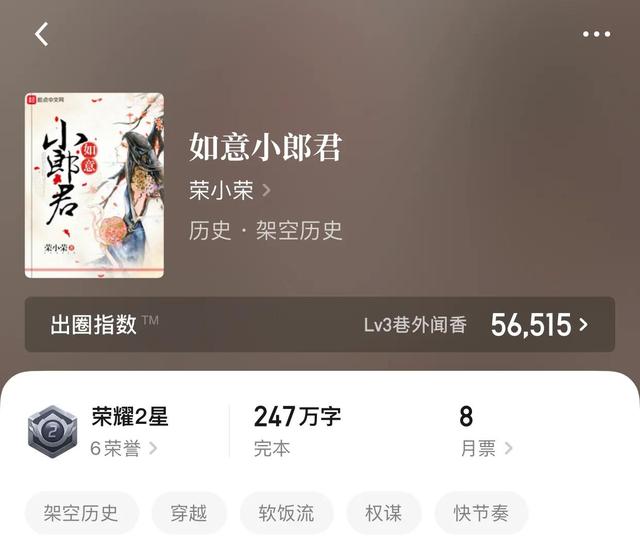Screen dimensions: 640x549
Task: Tap the 8 月票 monthly ticket count
Action: pyautogui.click(x=466, y=416)
